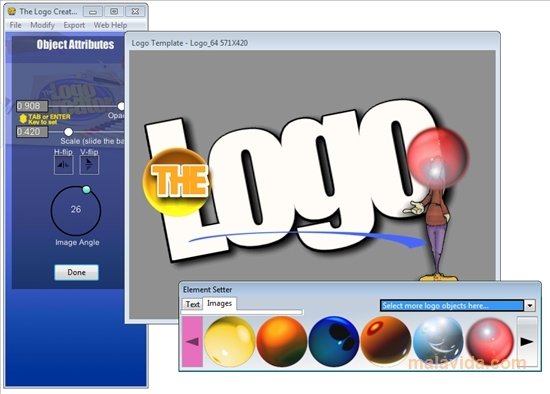Click the angle value 26 in dial
Screen dimensions: 550x394
76,209
